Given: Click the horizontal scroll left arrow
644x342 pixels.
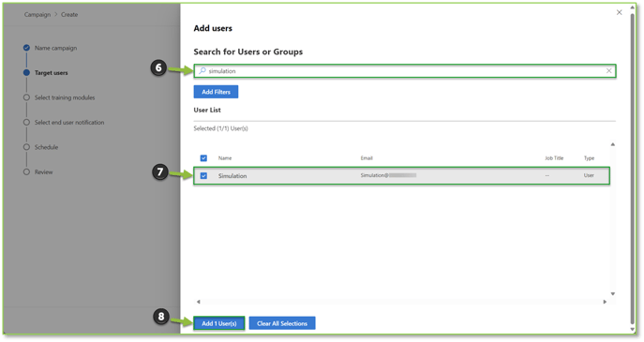Looking at the screenshot, I should [x=199, y=302].
